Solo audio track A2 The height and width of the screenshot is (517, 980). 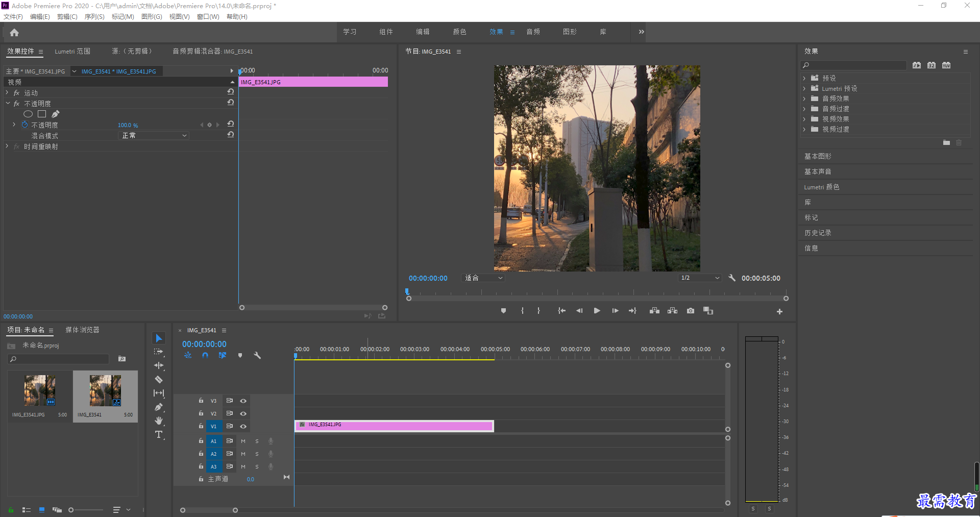pyautogui.click(x=257, y=454)
